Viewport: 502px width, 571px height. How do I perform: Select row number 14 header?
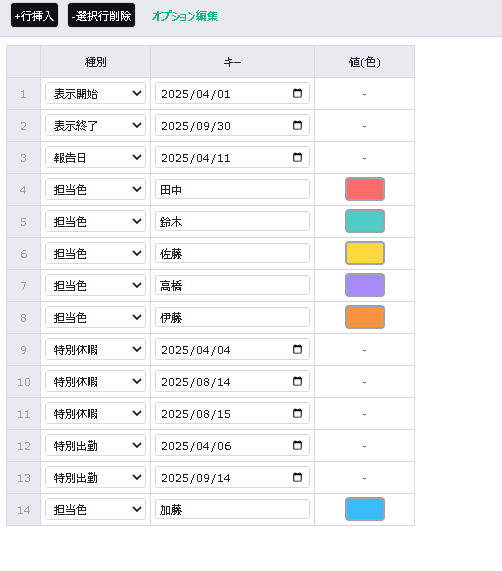click(x=23, y=509)
